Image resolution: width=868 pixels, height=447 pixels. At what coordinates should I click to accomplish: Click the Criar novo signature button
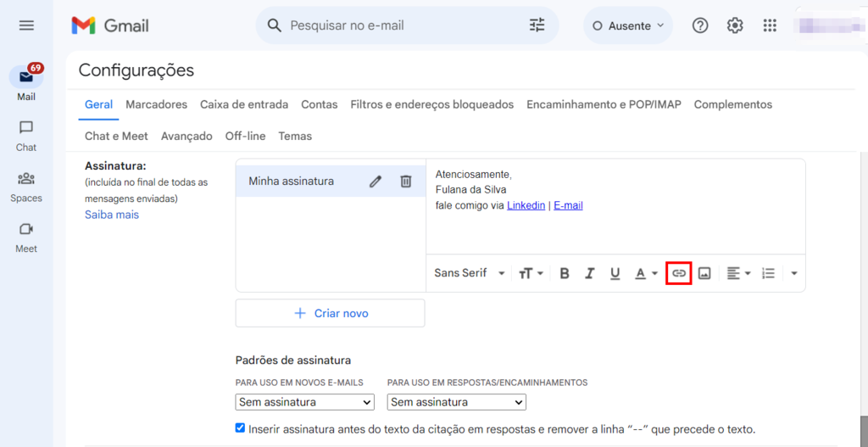pyautogui.click(x=331, y=314)
